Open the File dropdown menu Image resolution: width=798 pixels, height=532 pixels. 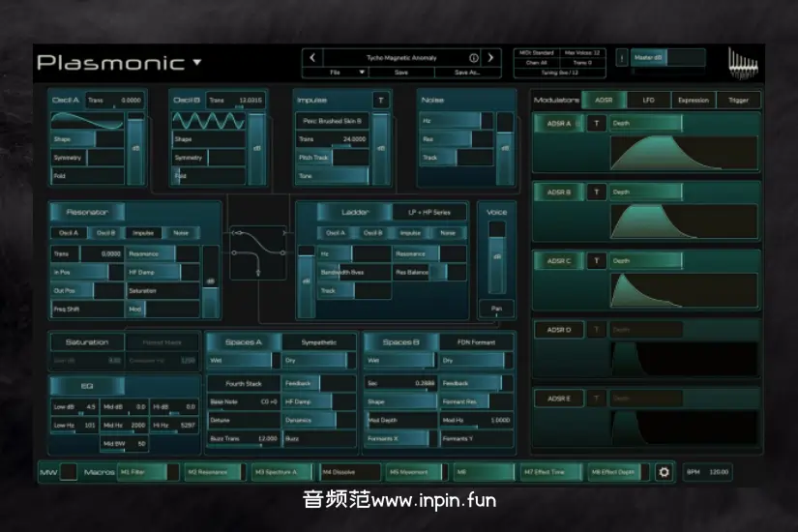coord(336,73)
